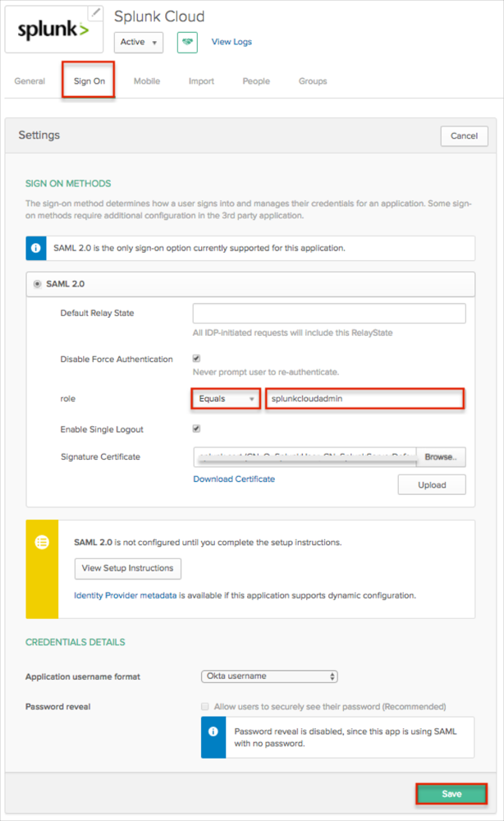Select the SAML 2.0 radio button
This screenshot has width=504, height=821.
[x=37, y=283]
